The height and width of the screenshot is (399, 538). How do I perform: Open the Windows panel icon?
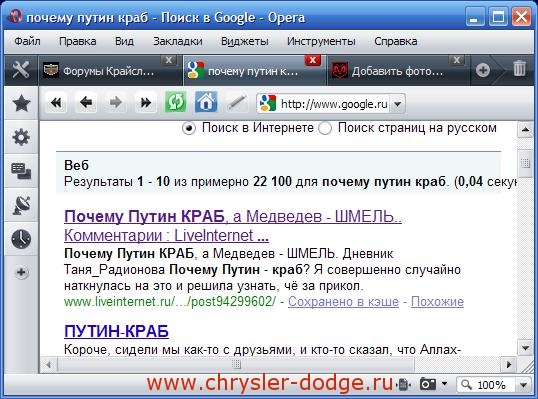click(21, 171)
